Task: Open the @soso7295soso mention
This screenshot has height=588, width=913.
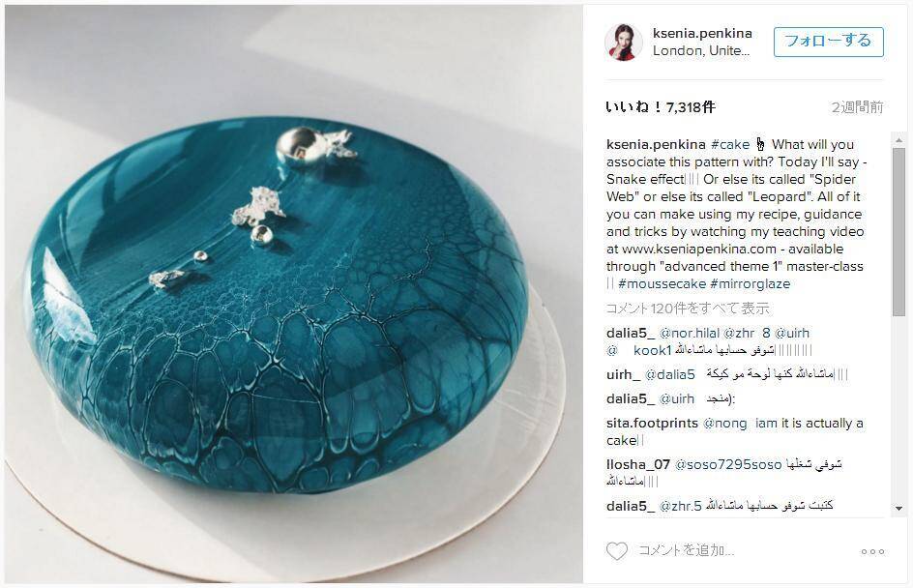Action: 728,464
